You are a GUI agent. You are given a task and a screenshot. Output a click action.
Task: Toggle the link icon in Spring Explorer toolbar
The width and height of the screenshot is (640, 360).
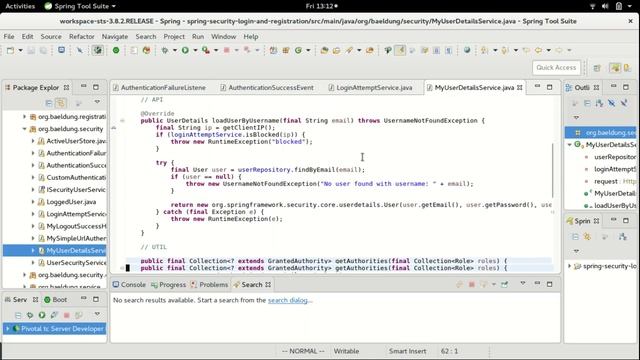point(587,237)
